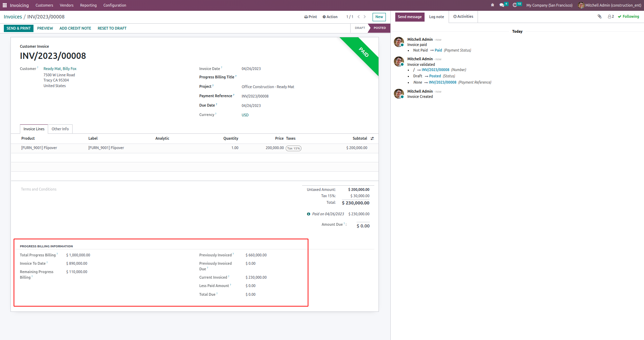The width and height of the screenshot is (644, 340).
Task: Click the Draft status stage
Action: coord(360,28)
